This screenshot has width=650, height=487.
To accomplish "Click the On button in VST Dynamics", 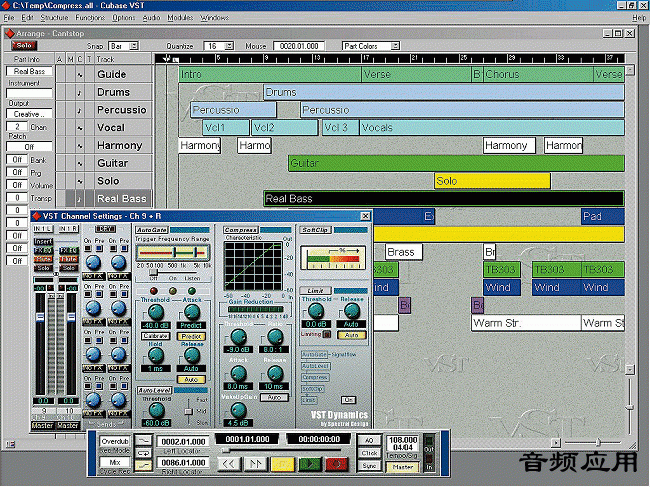I will pos(349,400).
